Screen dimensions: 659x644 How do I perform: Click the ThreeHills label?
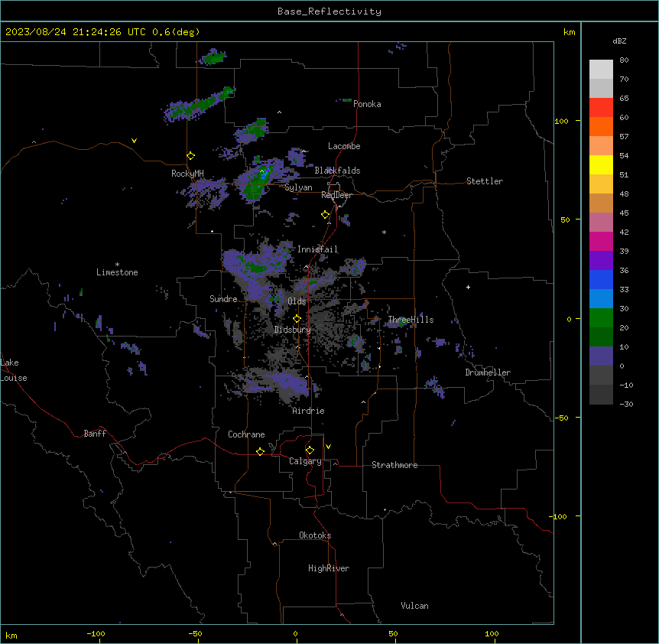[x=411, y=320]
